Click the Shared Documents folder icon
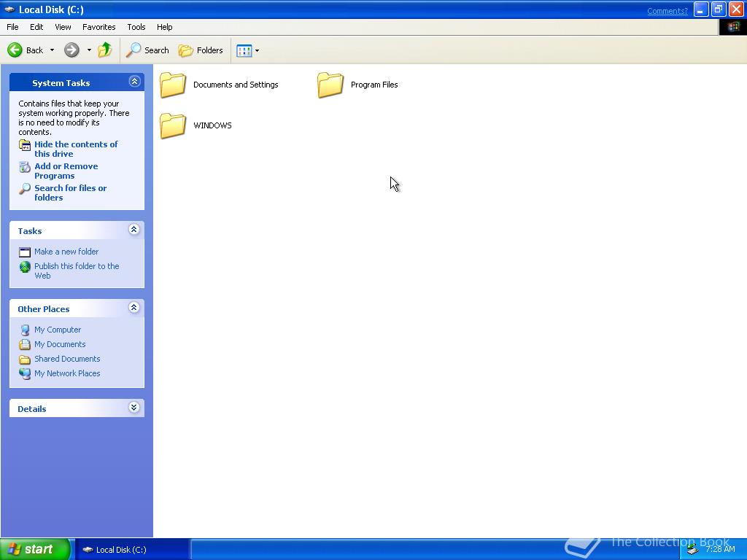747x560 pixels. pyautogui.click(x=25, y=359)
